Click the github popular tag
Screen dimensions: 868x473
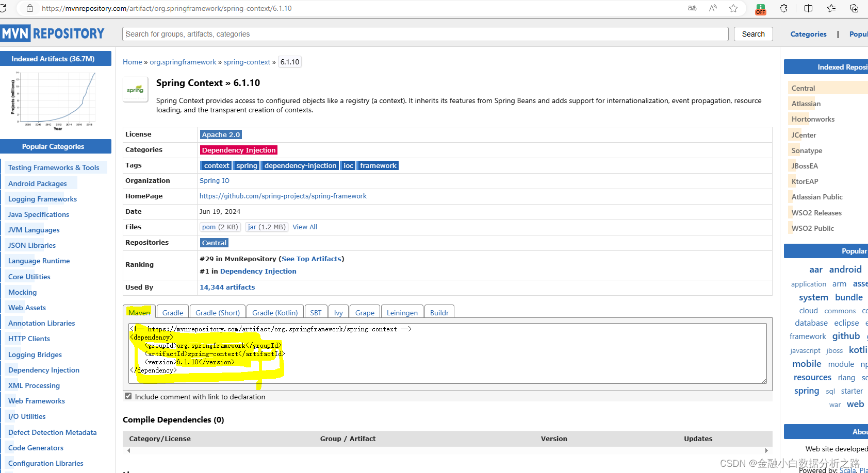tap(846, 336)
